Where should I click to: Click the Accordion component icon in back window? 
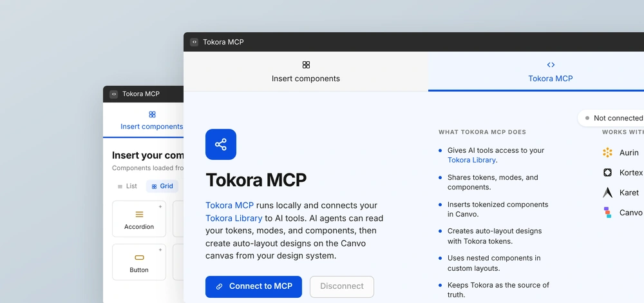point(139,214)
